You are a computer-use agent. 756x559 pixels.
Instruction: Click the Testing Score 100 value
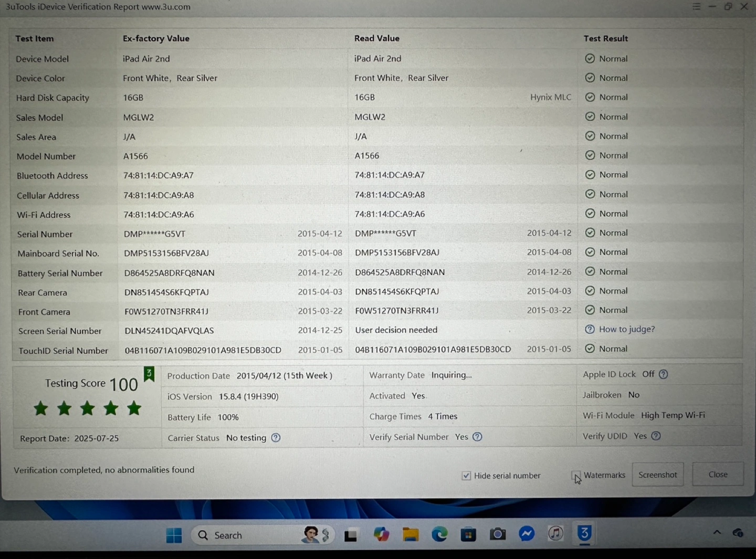point(124,385)
